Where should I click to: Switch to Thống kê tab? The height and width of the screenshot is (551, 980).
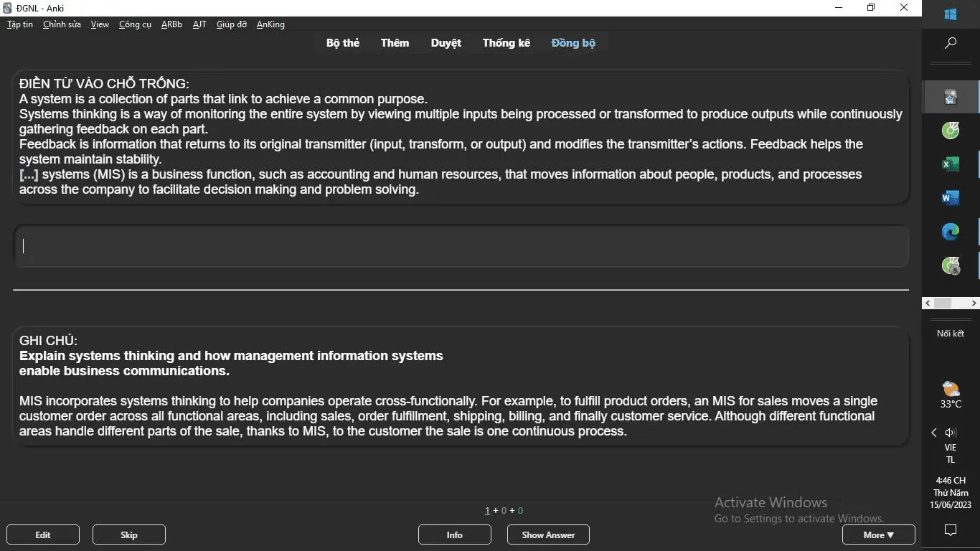click(506, 43)
